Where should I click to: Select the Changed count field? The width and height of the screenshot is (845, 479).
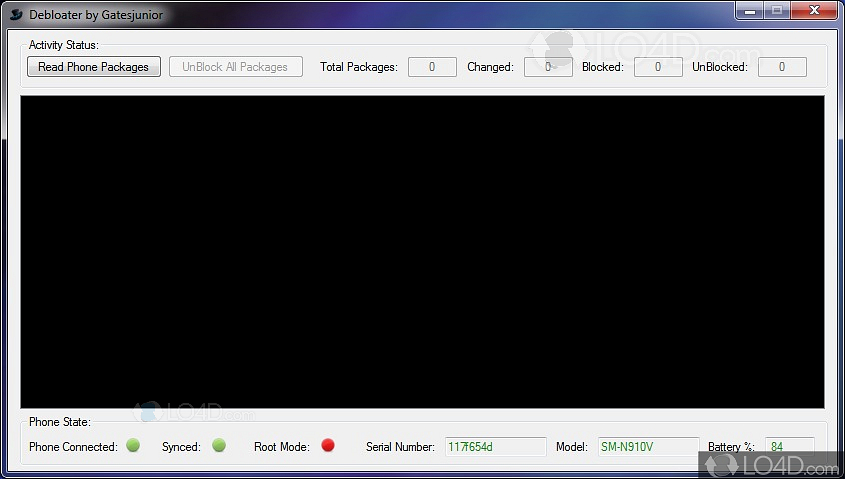point(548,67)
